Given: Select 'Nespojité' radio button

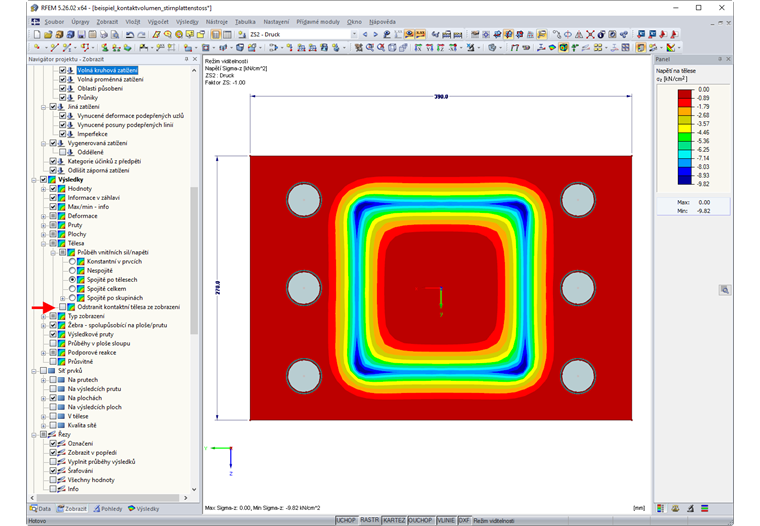Looking at the screenshot, I should pyautogui.click(x=72, y=271).
